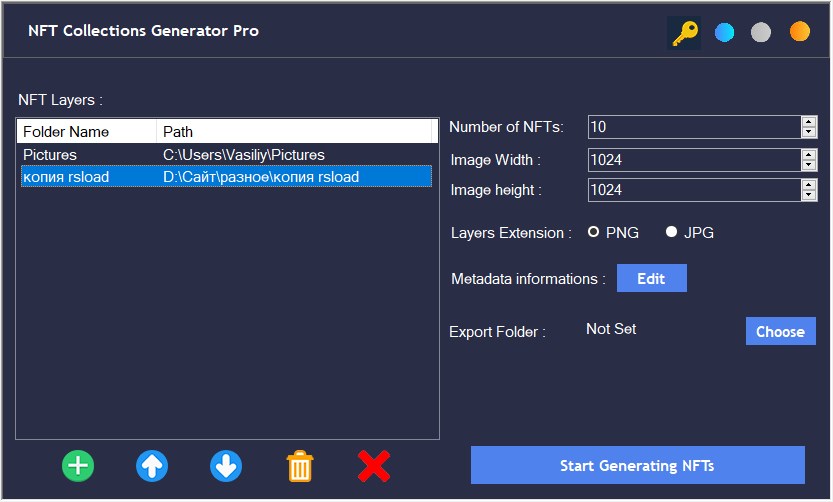Delete selected layer with trash icon

click(x=300, y=466)
